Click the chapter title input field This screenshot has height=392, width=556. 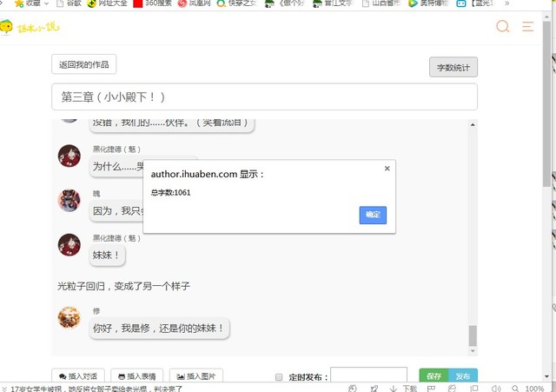pos(264,96)
